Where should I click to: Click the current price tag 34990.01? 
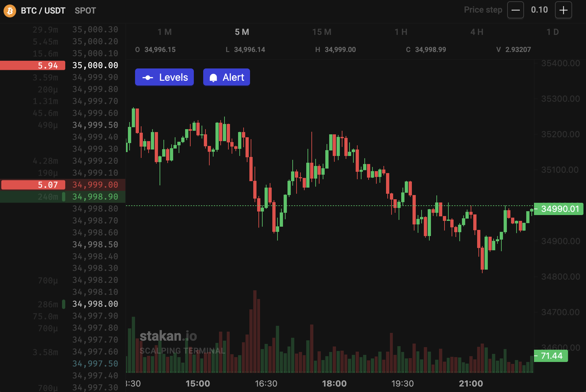tap(559, 209)
